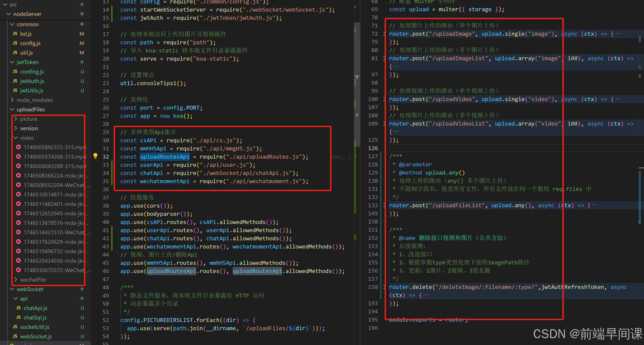Click line number 126 in right editor

coord(373,148)
